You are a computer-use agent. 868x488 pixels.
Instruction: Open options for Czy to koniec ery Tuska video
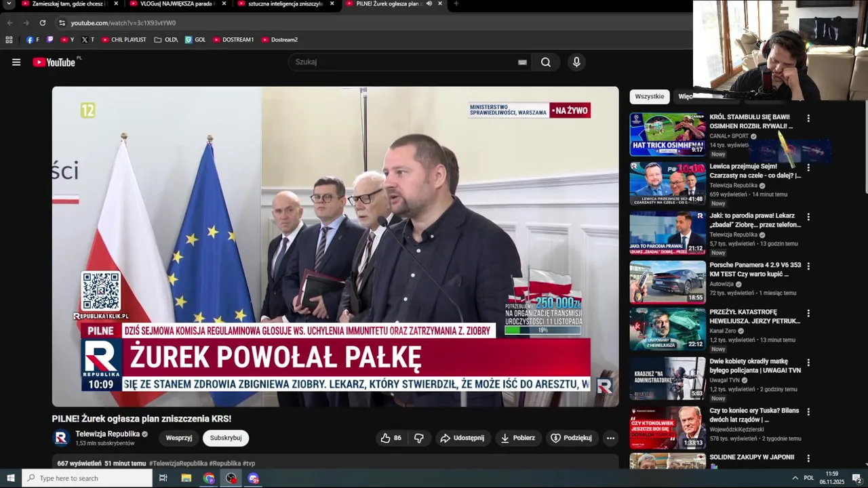point(808,411)
